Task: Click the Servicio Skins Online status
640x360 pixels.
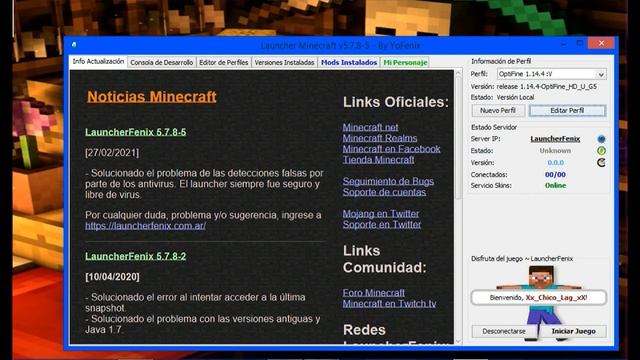Action: tap(555, 186)
